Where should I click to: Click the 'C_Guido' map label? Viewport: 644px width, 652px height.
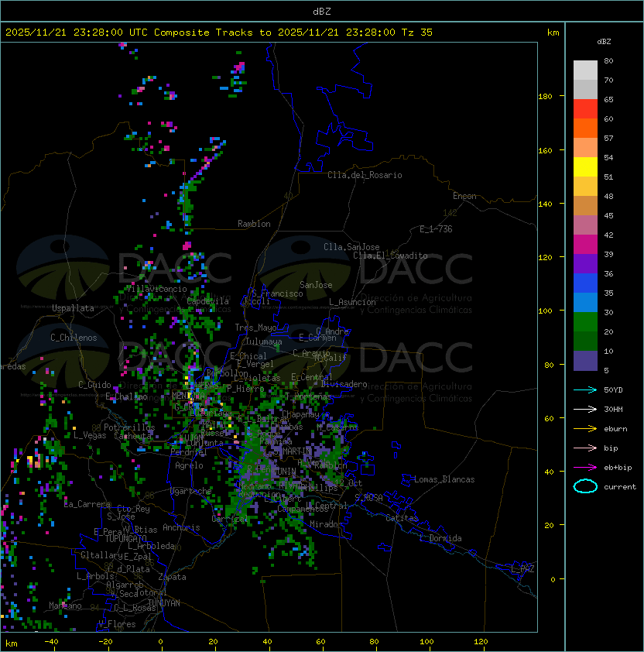[x=94, y=385]
